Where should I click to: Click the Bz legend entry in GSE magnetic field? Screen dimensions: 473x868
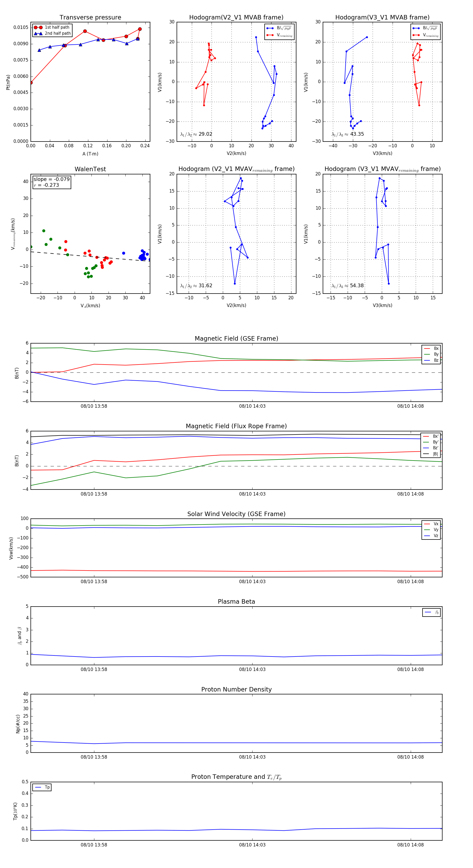coord(431,360)
